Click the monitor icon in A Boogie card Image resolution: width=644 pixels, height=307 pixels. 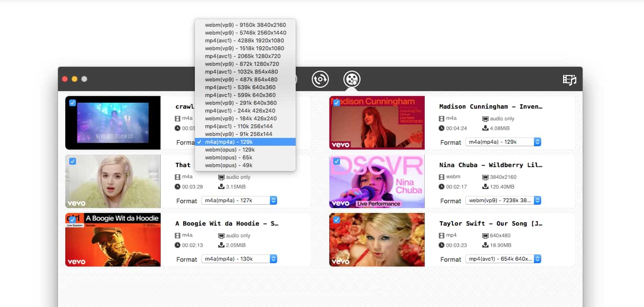click(x=221, y=235)
